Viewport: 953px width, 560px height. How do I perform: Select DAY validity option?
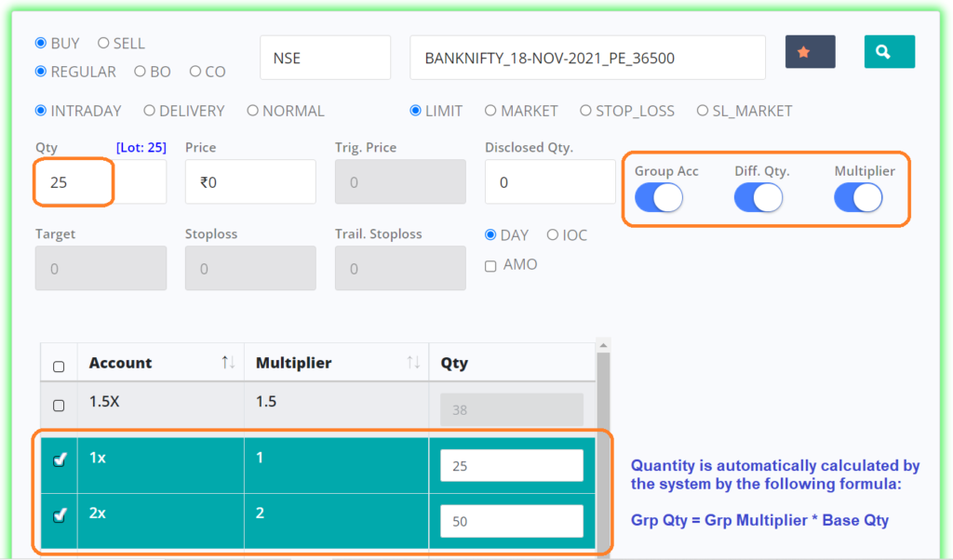point(490,235)
